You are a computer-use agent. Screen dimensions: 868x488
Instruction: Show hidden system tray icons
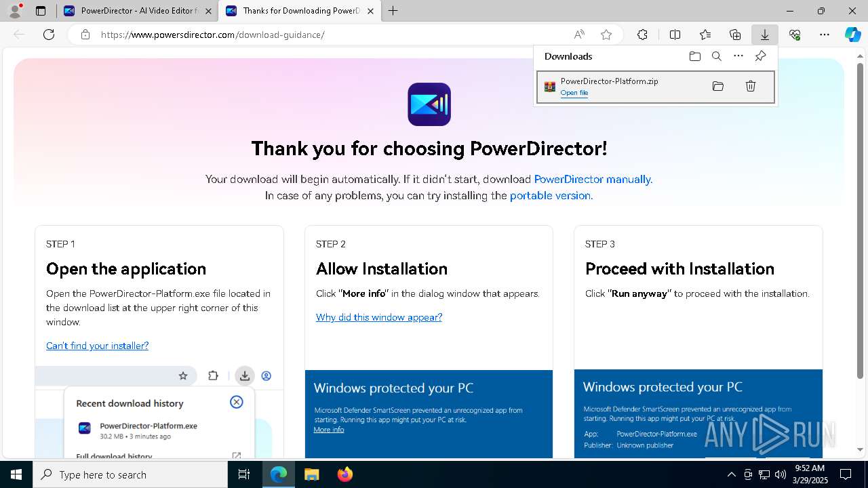[731, 474]
